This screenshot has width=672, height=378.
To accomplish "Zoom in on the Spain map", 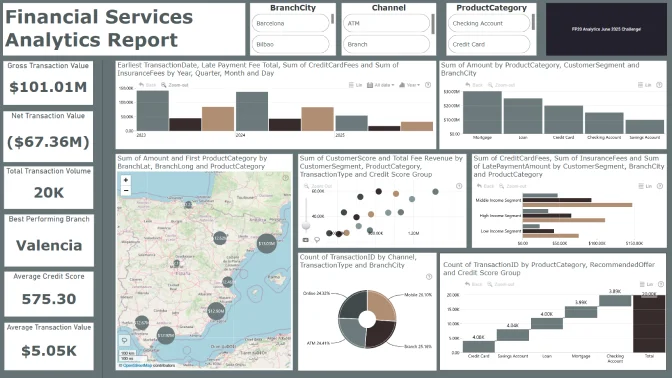I will click(x=126, y=180).
